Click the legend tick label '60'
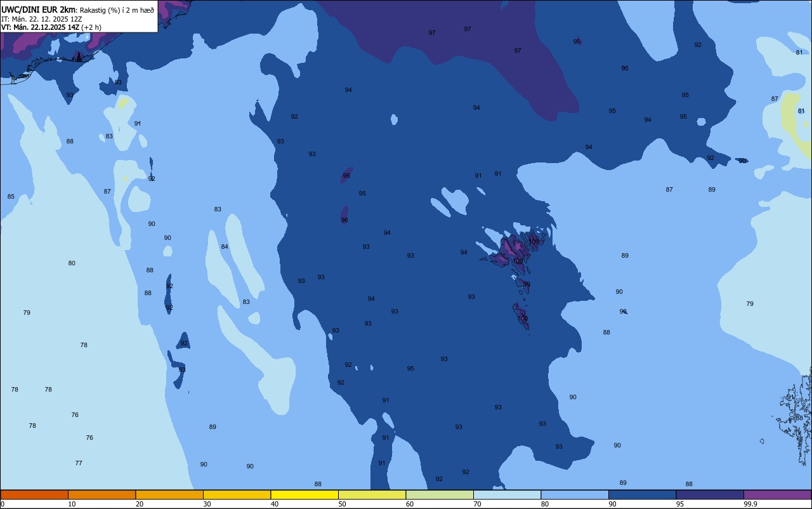The height and width of the screenshot is (509, 812). coord(410,504)
